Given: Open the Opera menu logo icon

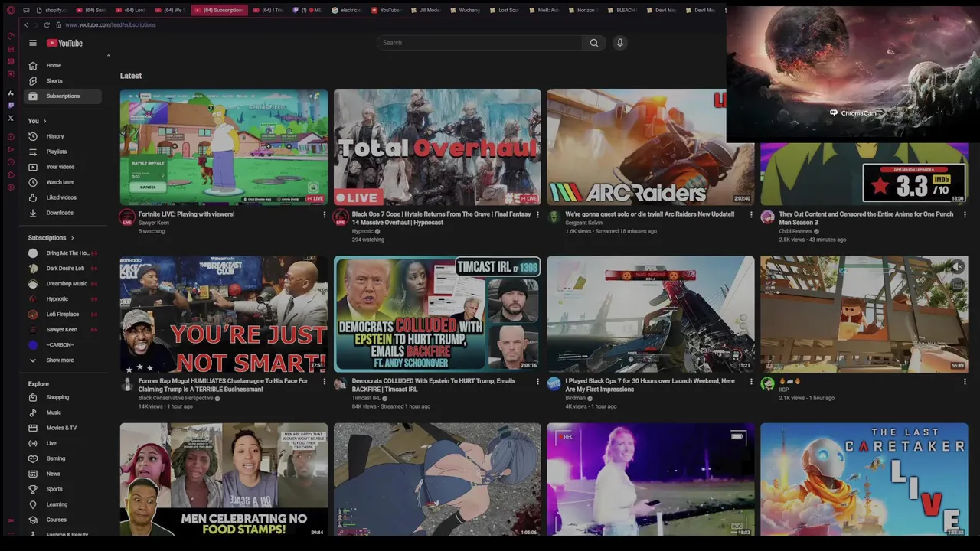Looking at the screenshot, I should click(x=11, y=10).
